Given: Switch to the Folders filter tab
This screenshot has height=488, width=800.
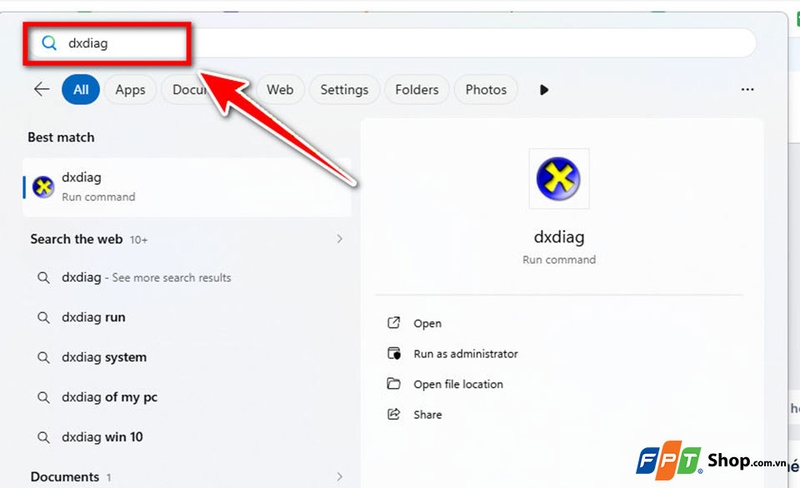Looking at the screenshot, I should [417, 89].
